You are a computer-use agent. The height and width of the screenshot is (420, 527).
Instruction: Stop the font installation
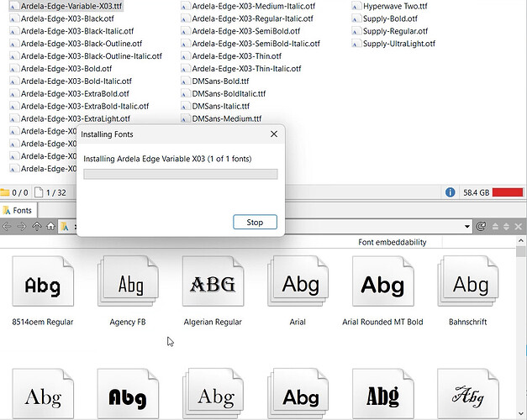pos(256,222)
